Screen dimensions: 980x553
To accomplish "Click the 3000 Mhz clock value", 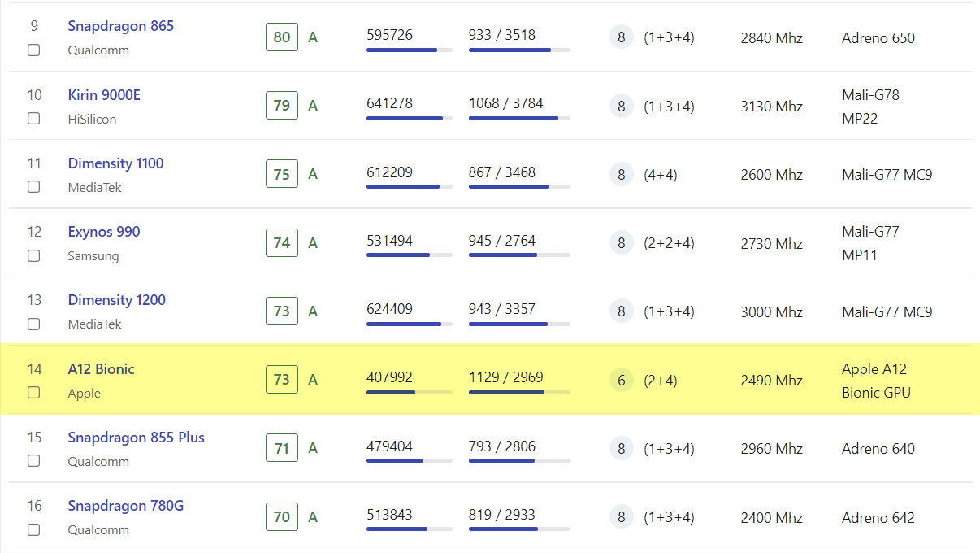I will [772, 311].
